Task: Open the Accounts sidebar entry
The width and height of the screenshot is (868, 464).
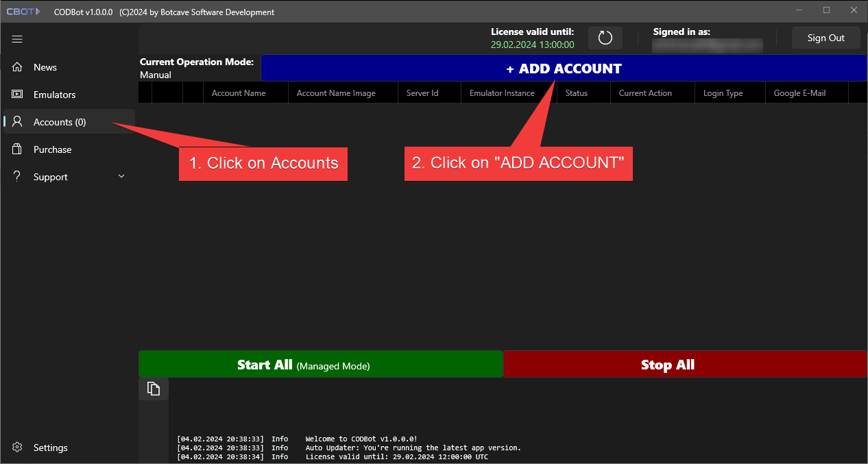Action: click(60, 121)
